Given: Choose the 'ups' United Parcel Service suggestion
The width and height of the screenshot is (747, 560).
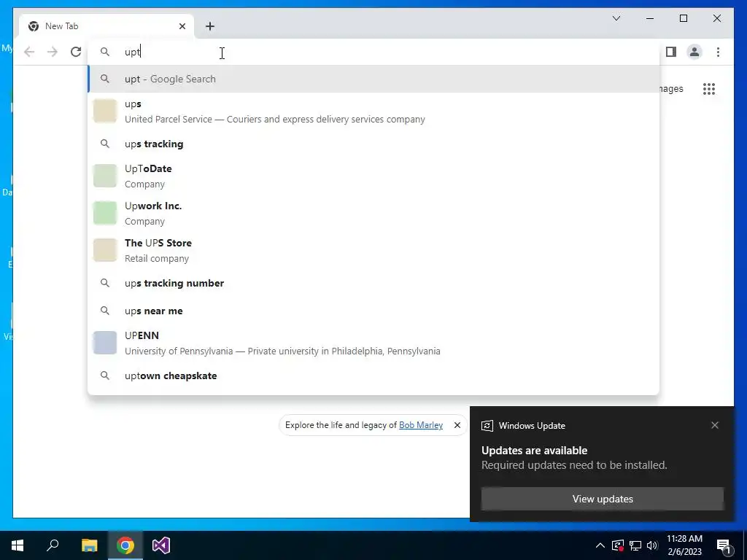Looking at the screenshot, I should pos(373,111).
